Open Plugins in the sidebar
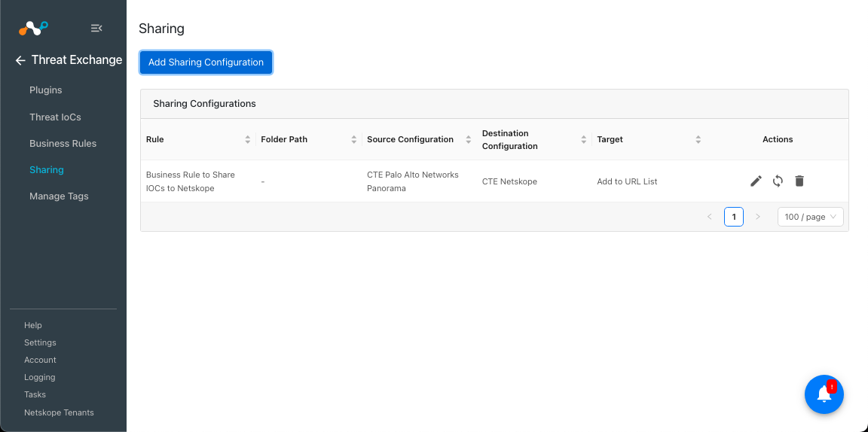868x432 pixels. 45,90
